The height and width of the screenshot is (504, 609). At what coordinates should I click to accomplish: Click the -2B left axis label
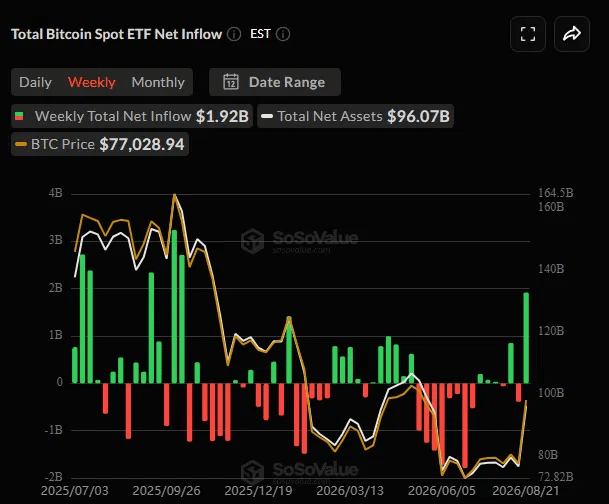[54, 477]
